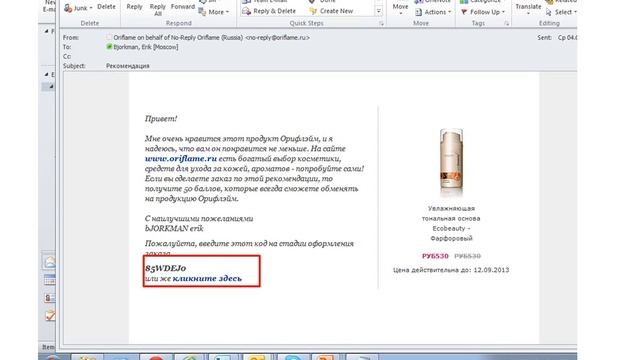Forward this email message
The image size is (640, 360).
click(x=182, y=7)
